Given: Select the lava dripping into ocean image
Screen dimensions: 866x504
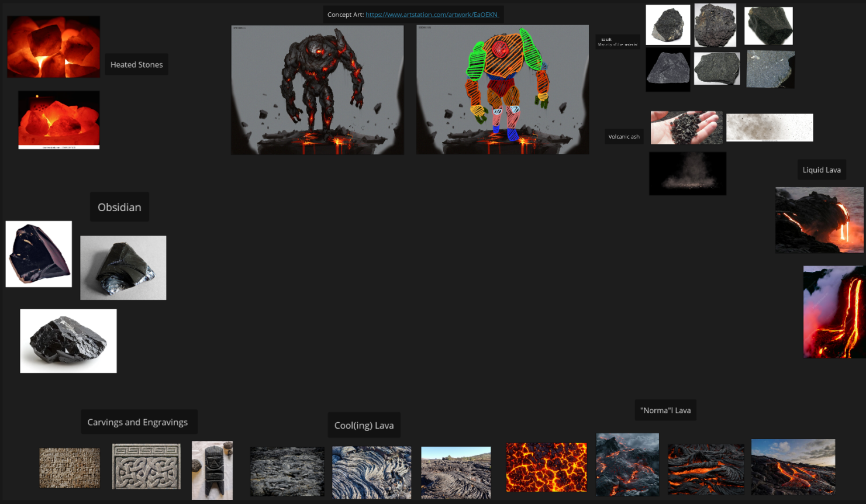Looking at the screenshot, I should 819,220.
